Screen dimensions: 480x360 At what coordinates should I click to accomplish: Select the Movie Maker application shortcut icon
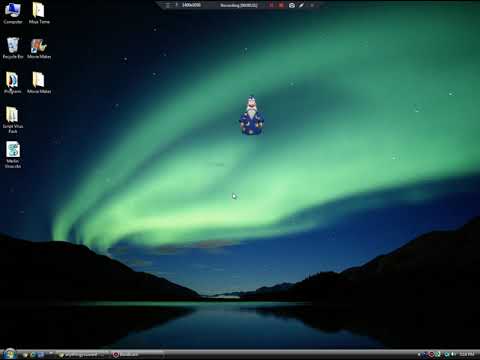[x=39, y=48]
